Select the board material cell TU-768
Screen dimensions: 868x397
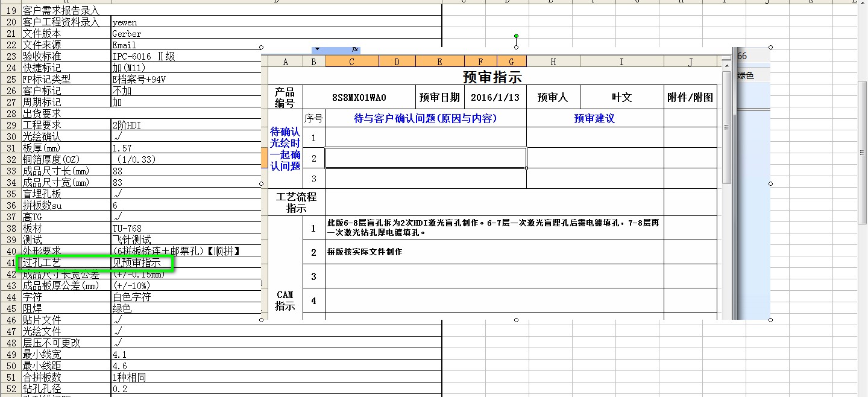point(187,228)
